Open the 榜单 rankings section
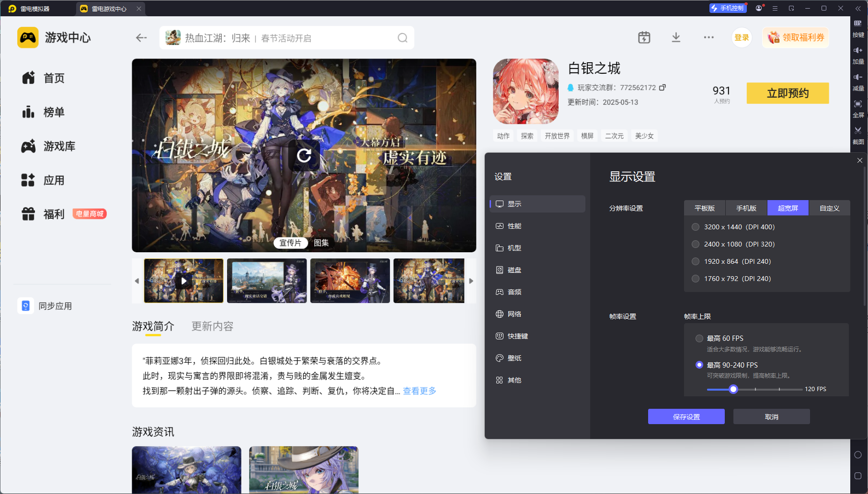Screen dimensions: 868x494 click(x=43, y=112)
